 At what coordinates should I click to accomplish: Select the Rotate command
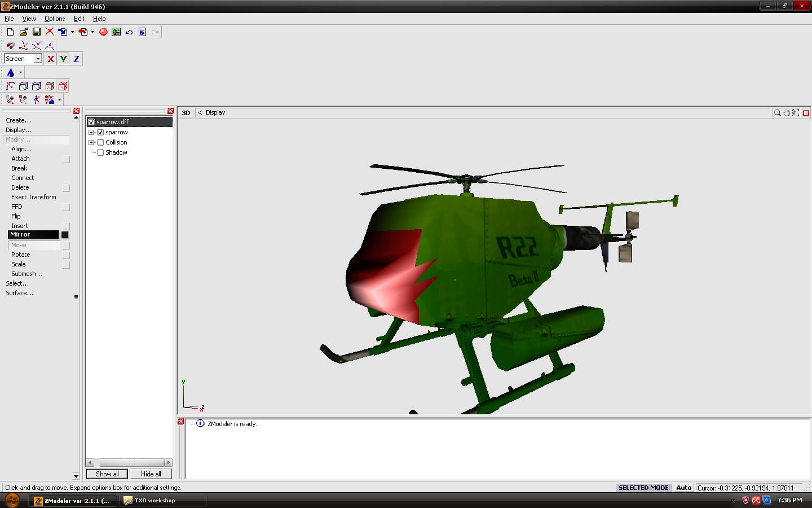point(21,255)
